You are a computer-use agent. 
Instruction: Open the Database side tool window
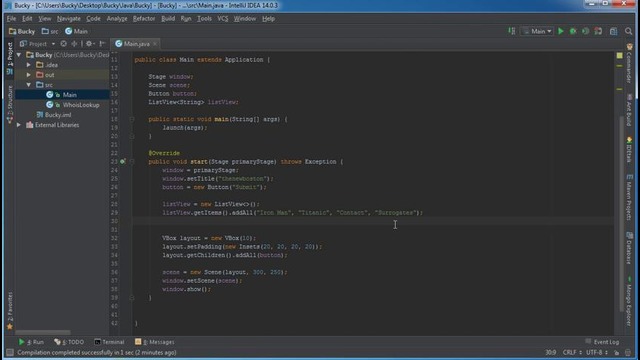point(629,248)
